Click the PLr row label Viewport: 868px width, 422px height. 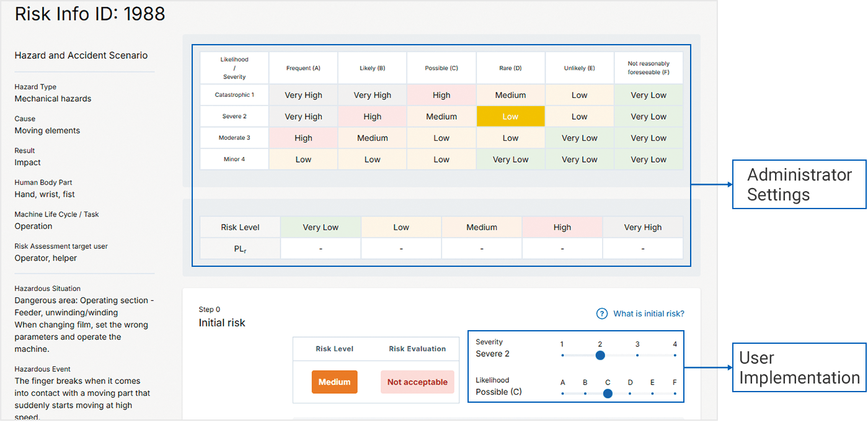click(241, 248)
